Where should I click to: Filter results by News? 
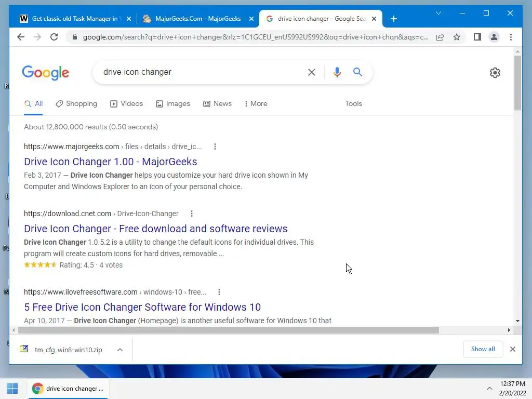pyautogui.click(x=218, y=104)
